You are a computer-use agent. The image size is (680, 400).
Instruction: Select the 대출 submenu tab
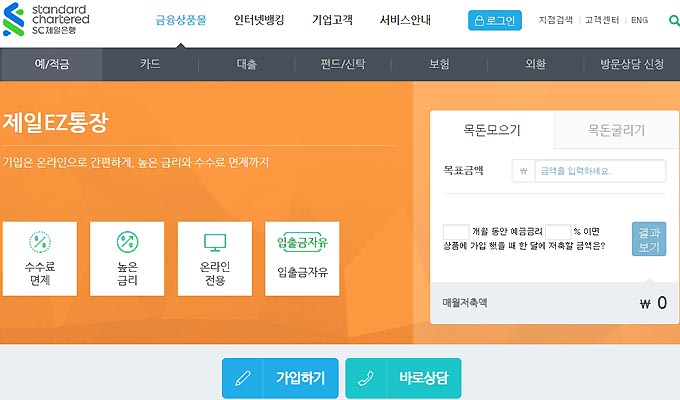pos(247,64)
